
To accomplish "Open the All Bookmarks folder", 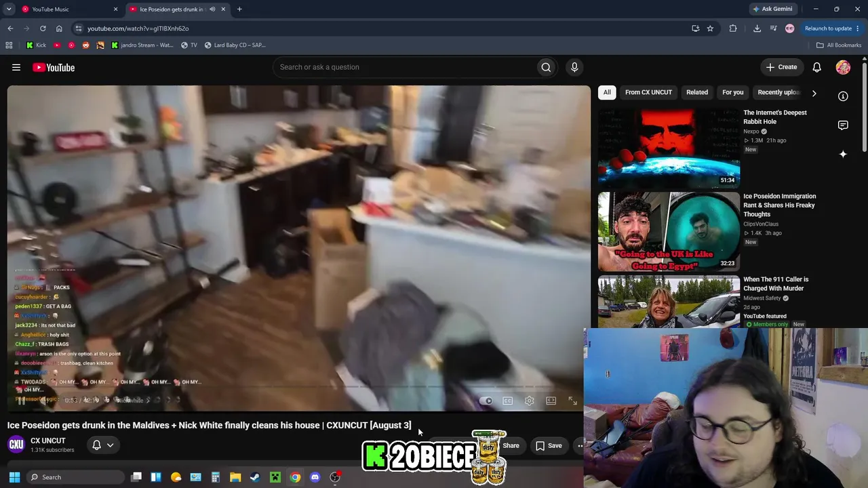I will point(839,45).
